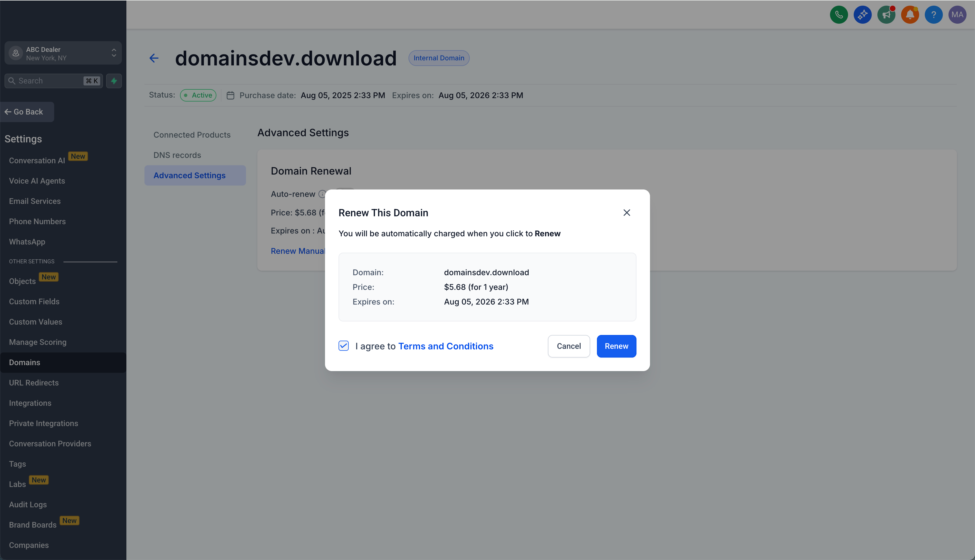The width and height of the screenshot is (975, 560).
Task: Open the phone dialer icon in the header
Action: tap(839, 15)
